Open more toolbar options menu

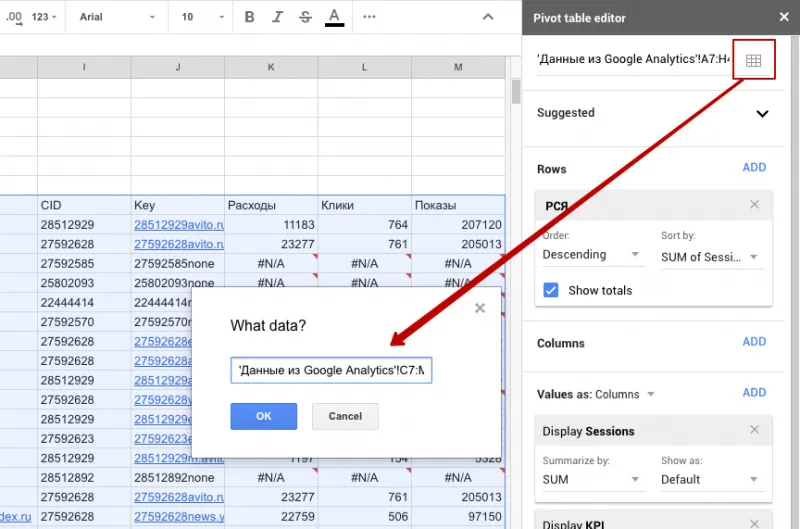(x=369, y=17)
